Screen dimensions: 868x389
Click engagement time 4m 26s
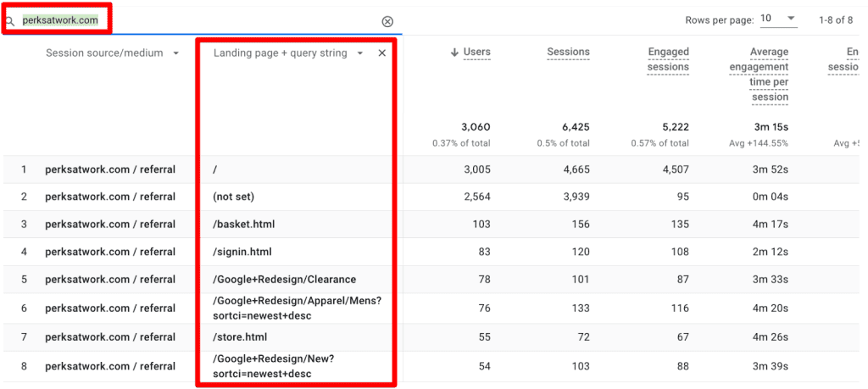point(771,336)
